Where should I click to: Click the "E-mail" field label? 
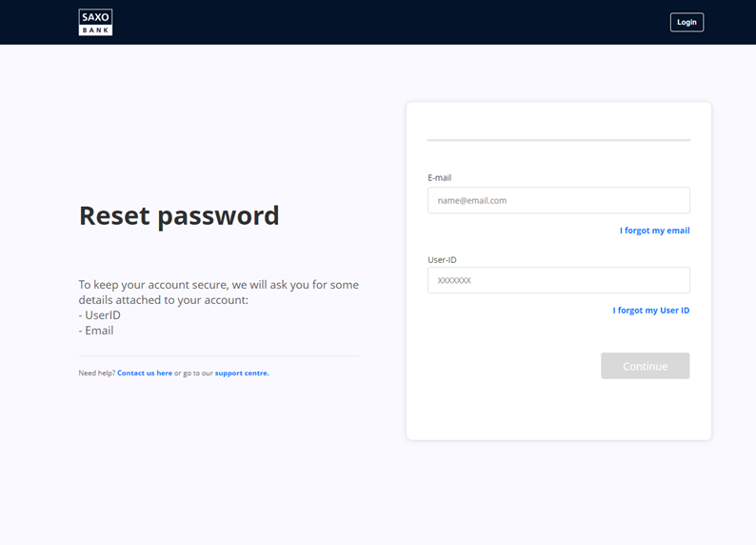pos(439,178)
